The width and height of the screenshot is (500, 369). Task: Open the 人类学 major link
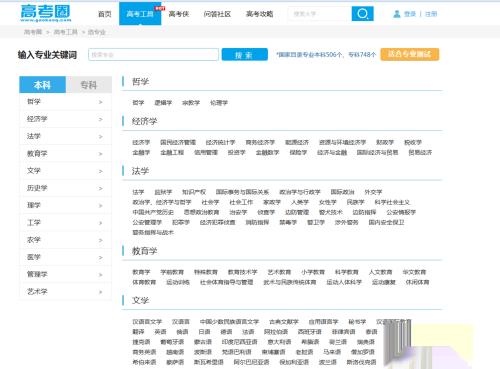[x=300, y=202]
